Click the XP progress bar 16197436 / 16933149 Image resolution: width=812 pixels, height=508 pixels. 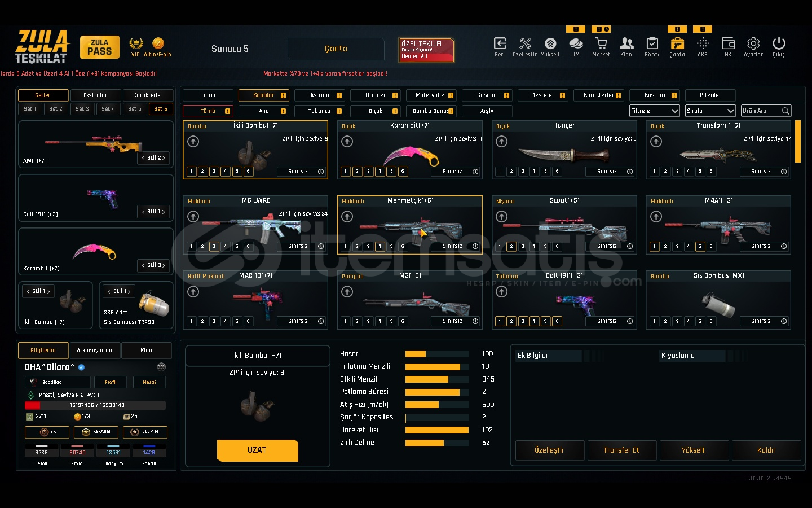point(95,405)
